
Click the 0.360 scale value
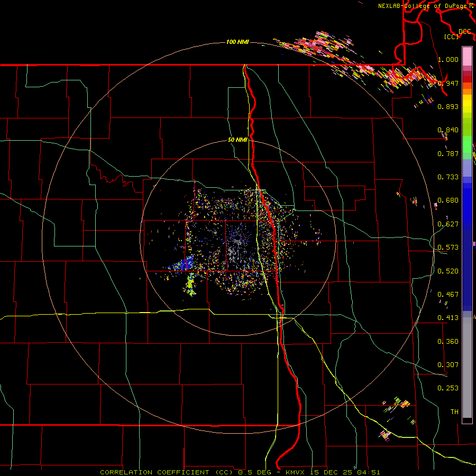click(448, 342)
